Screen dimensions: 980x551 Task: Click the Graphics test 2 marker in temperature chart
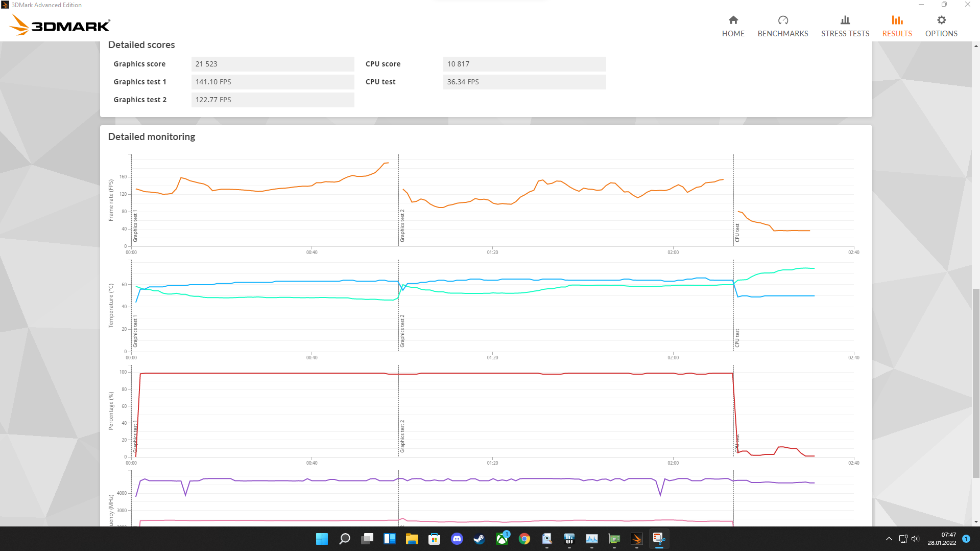pyautogui.click(x=402, y=331)
